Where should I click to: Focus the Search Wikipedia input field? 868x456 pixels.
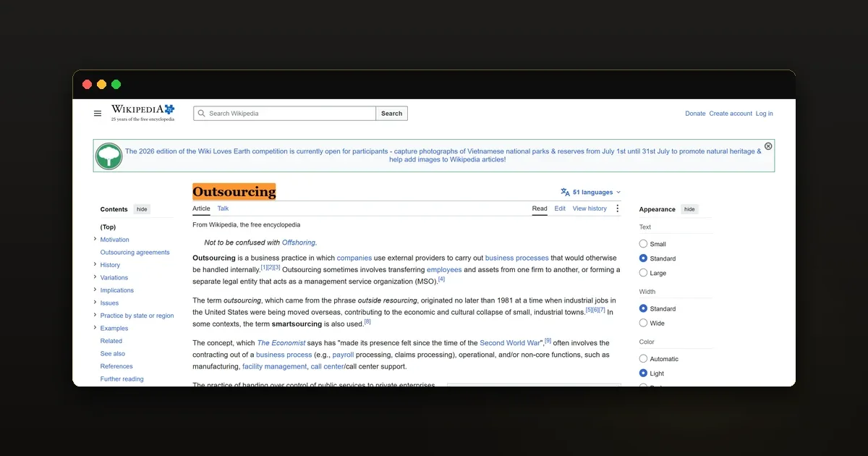(x=285, y=114)
